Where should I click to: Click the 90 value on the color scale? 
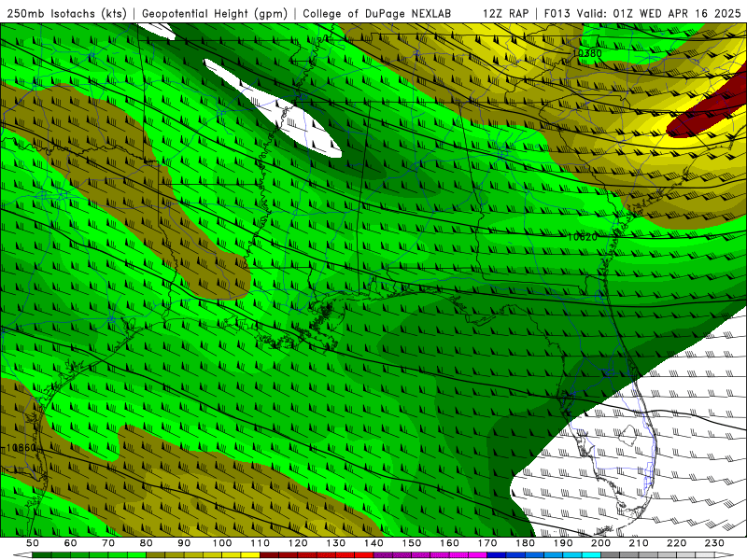click(x=184, y=543)
